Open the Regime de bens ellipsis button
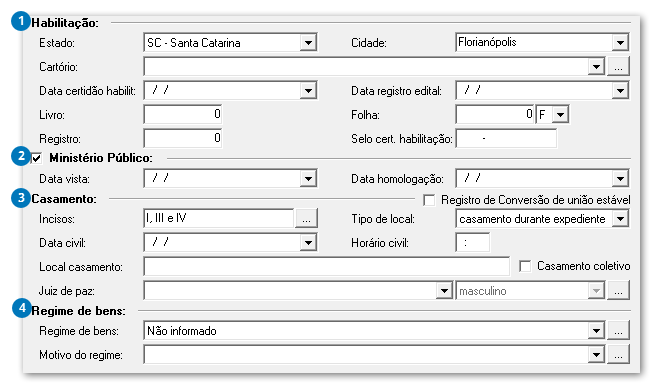Screen dimensions: 660x386 [618, 330]
